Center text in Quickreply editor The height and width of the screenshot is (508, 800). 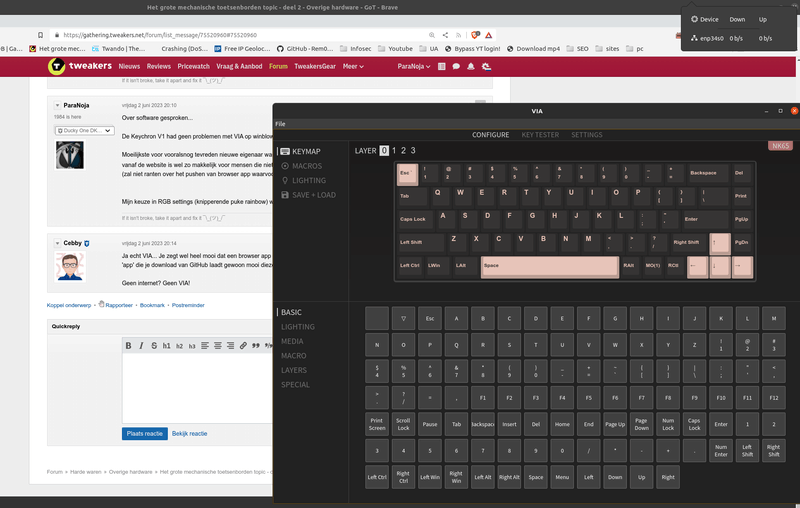[x=218, y=346]
